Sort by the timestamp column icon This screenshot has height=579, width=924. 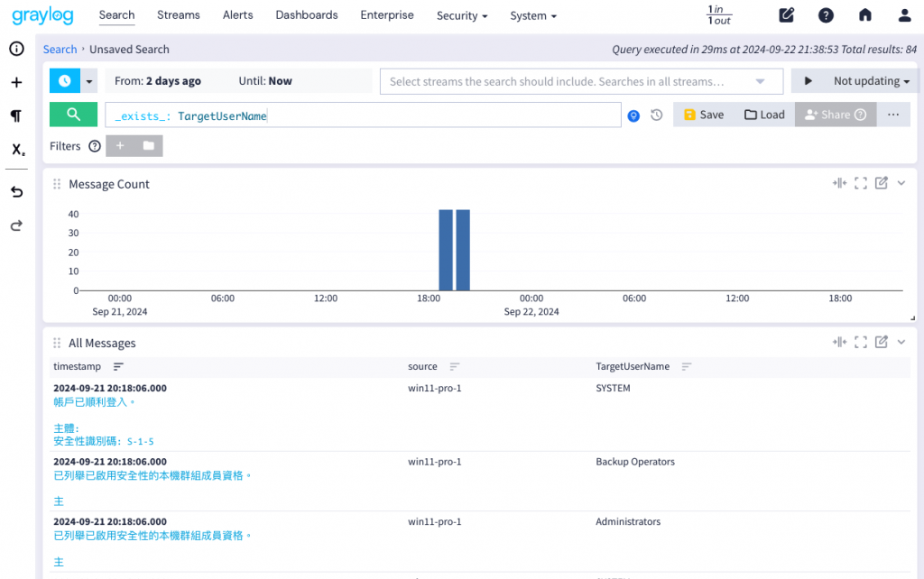tap(118, 366)
